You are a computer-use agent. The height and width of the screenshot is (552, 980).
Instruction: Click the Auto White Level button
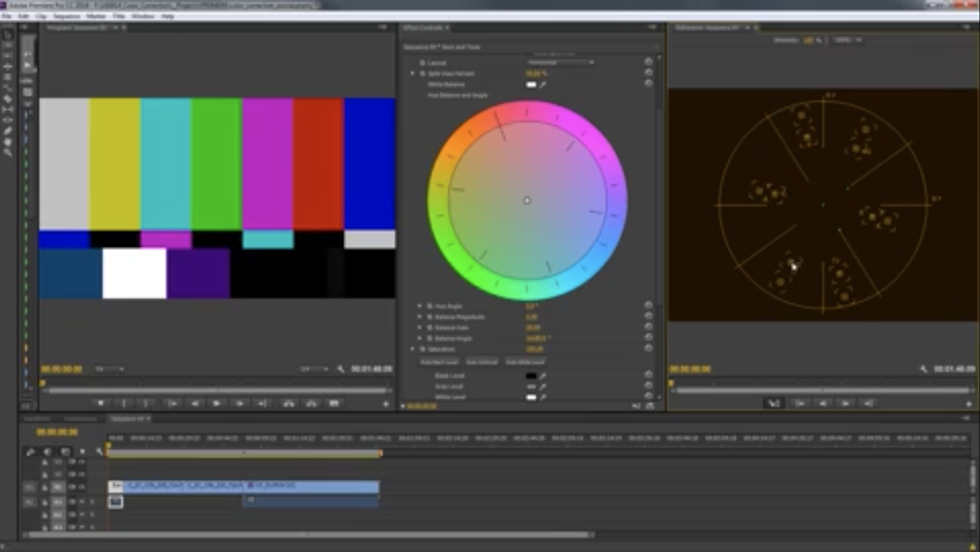coord(525,361)
